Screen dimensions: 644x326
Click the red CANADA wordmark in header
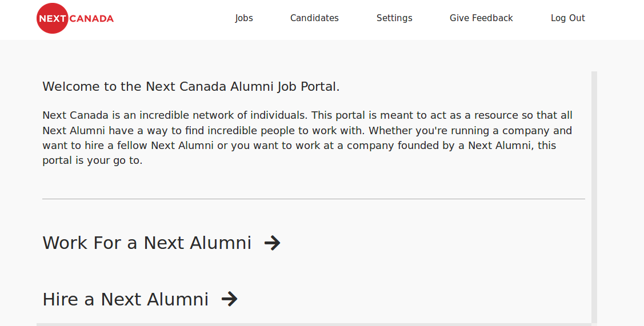pos(91,18)
